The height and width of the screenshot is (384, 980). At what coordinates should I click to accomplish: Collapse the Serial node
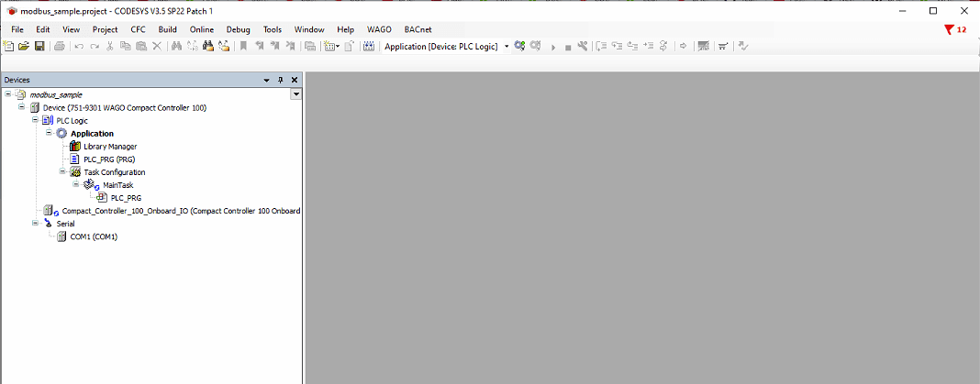point(36,223)
